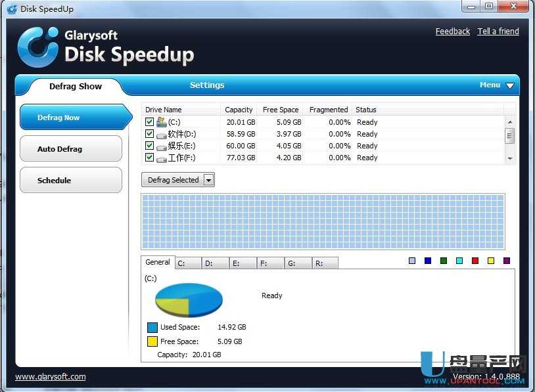The height and width of the screenshot is (392, 535).
Task: Click the 4.05 GB free space cell
Action: [x=289, y=146]
